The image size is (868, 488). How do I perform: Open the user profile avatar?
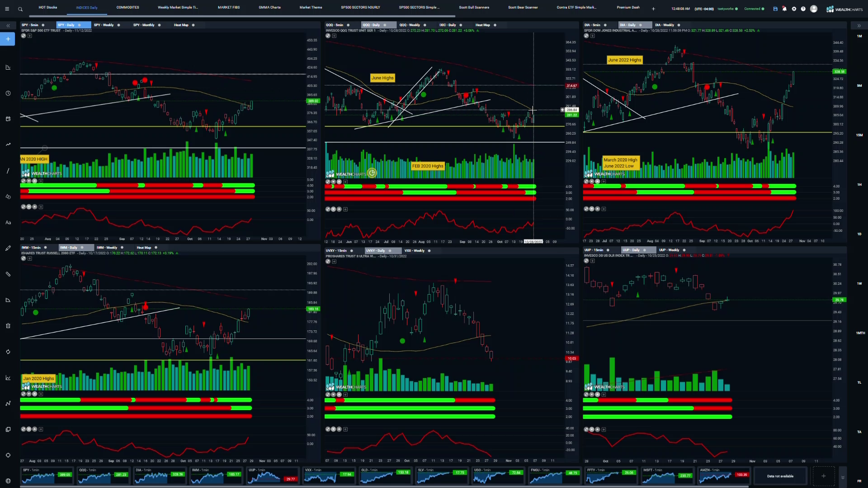pos(814,9)
